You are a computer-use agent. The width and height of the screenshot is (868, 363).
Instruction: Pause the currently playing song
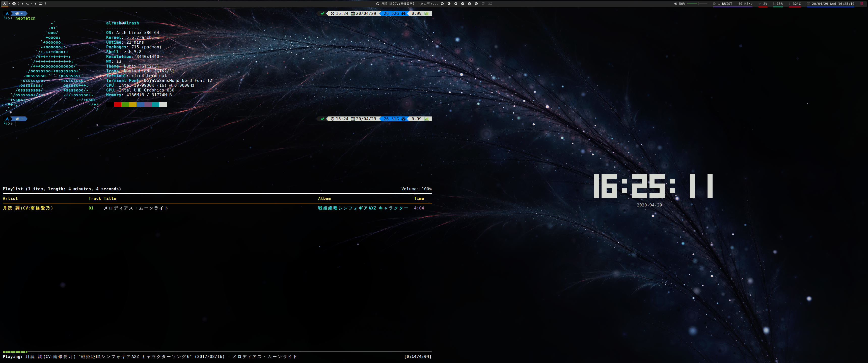pos(463,4)
